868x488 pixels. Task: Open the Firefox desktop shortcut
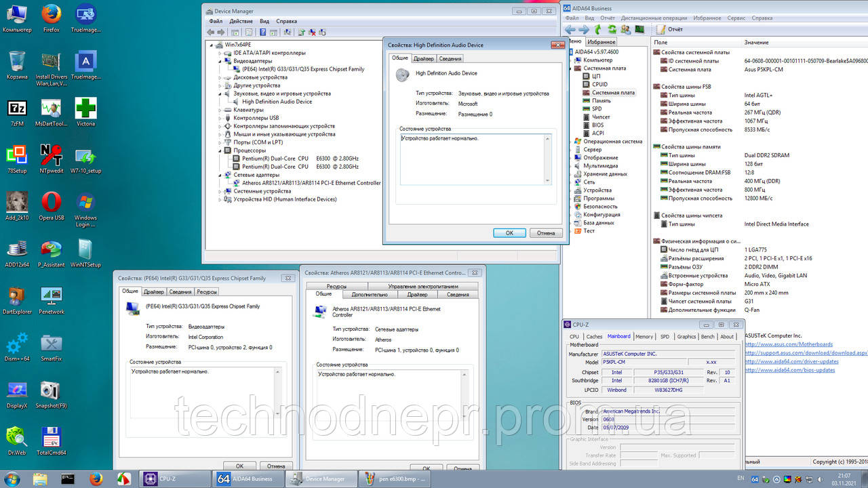coord(52,18)
